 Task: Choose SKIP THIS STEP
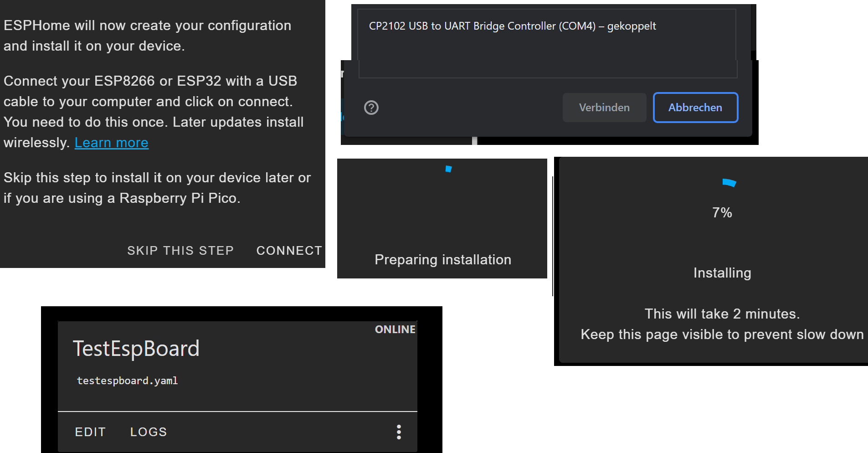[180, 250]
